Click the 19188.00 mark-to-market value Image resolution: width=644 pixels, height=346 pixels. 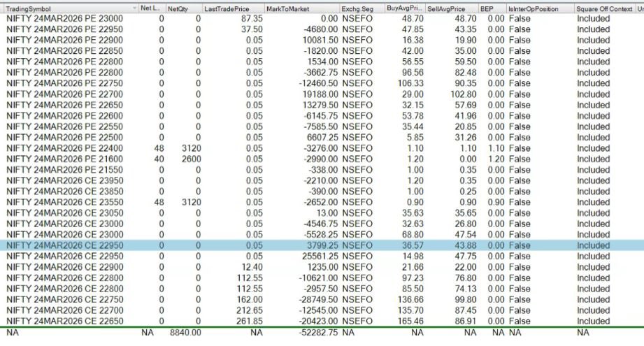coord(320,94)
